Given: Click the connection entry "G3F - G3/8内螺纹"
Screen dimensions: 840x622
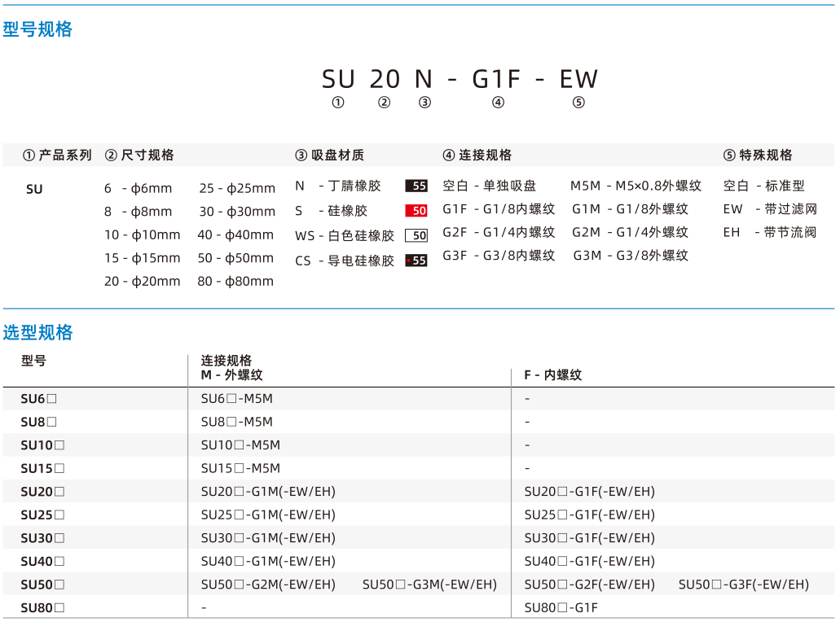Looking at the screenshot, I should [x=499, y=256].
